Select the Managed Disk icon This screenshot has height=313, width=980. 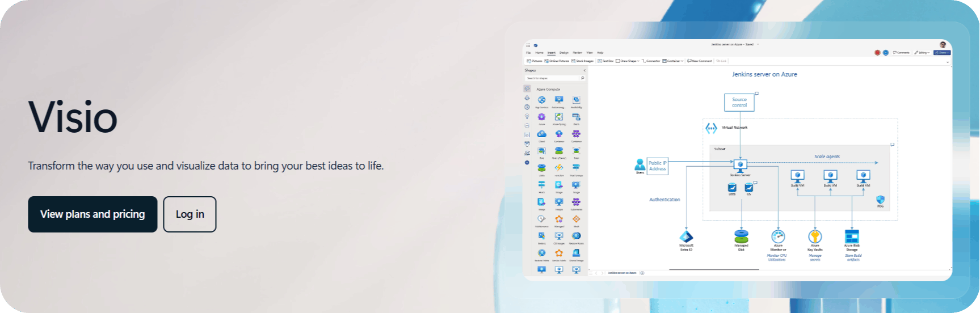tap(741, 236)
